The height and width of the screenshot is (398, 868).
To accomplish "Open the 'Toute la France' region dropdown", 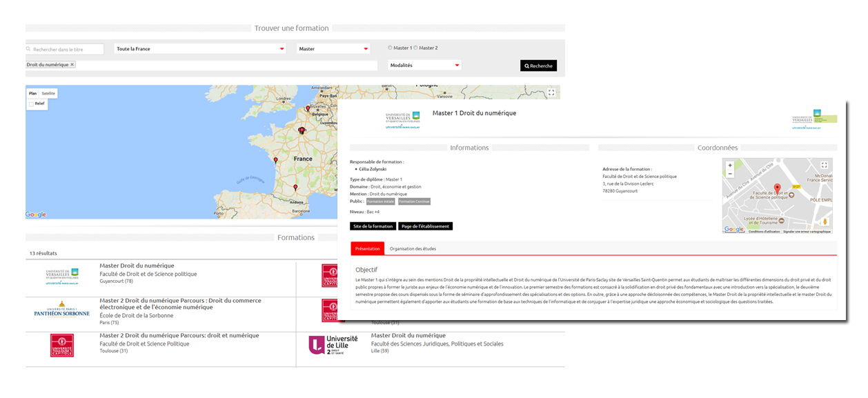I will tap(200, 49).
